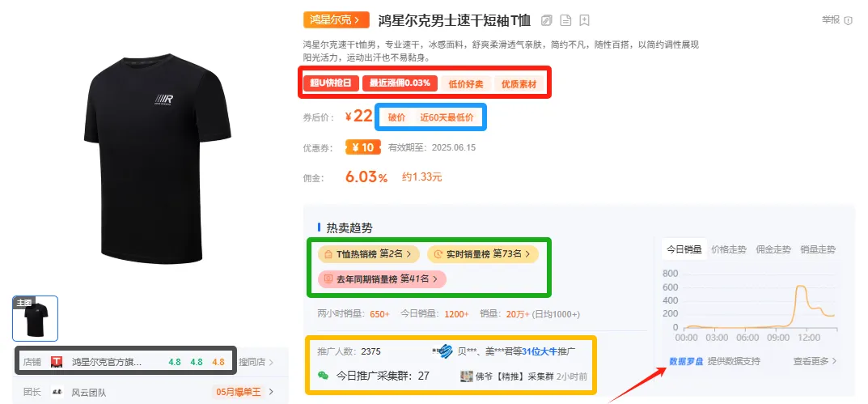Switch to the 价格走势 tab
This screenshot has width=868, height=404.
729,249
